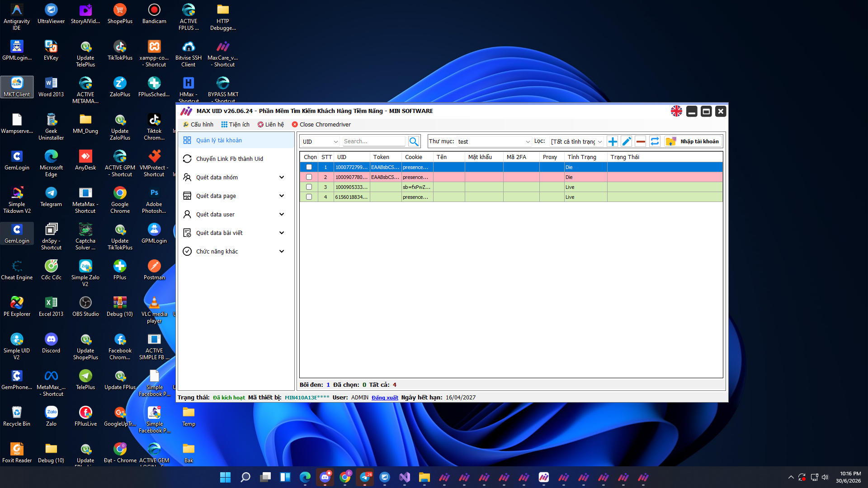Click the magnifier search icon
The width and height of the screenshot is (868, 488).
coord(414,141)
